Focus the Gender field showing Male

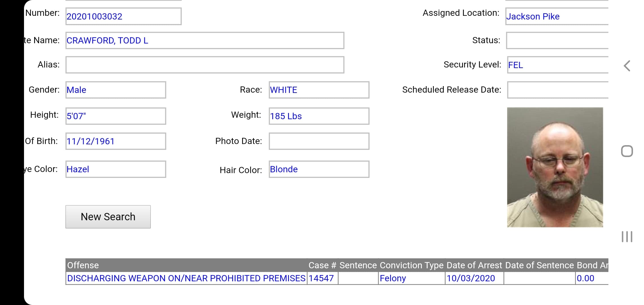coord(116,90)
